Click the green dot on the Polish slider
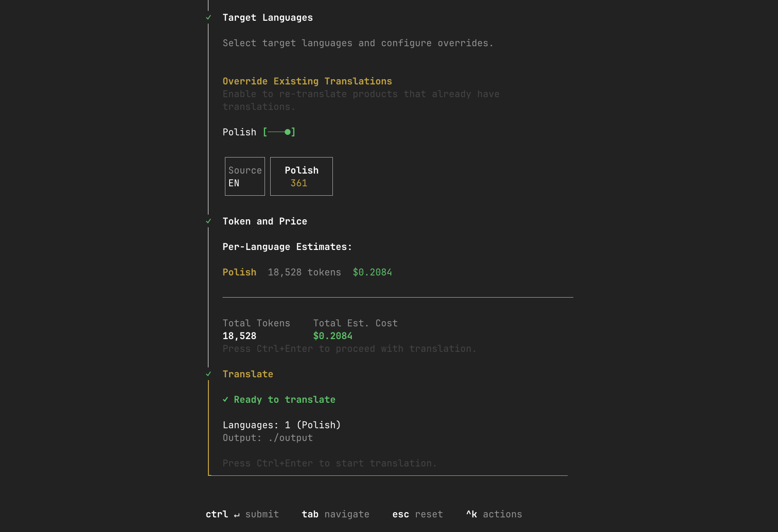This screenshot has width=778, height=532. click(288, 132)
